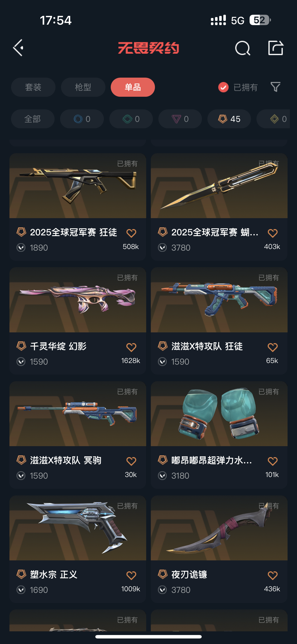Switch to the 枪型 tab
The image size is (297, 644).
coord(83,87)
